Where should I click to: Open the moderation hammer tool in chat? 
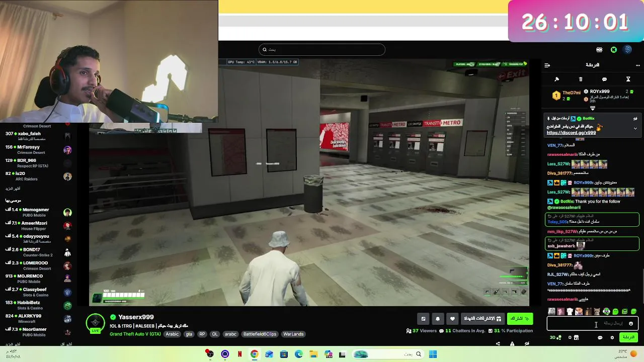(556, 79)
